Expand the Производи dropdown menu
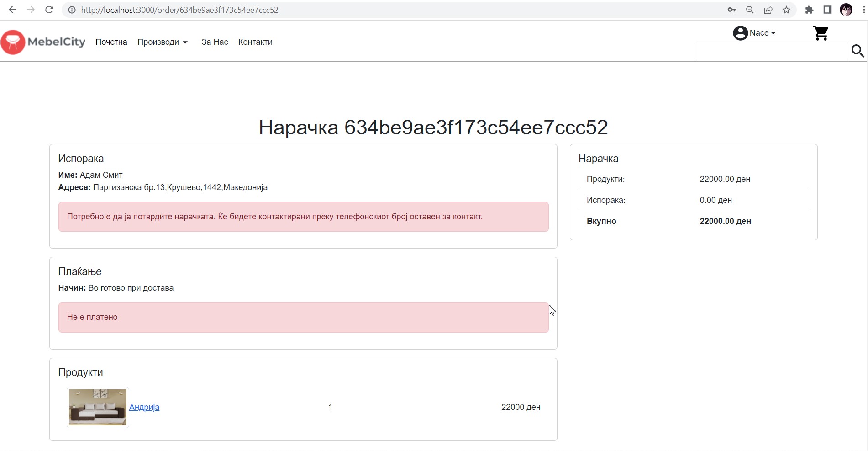The height and width of the screenshot is (451, 868). 163,42
